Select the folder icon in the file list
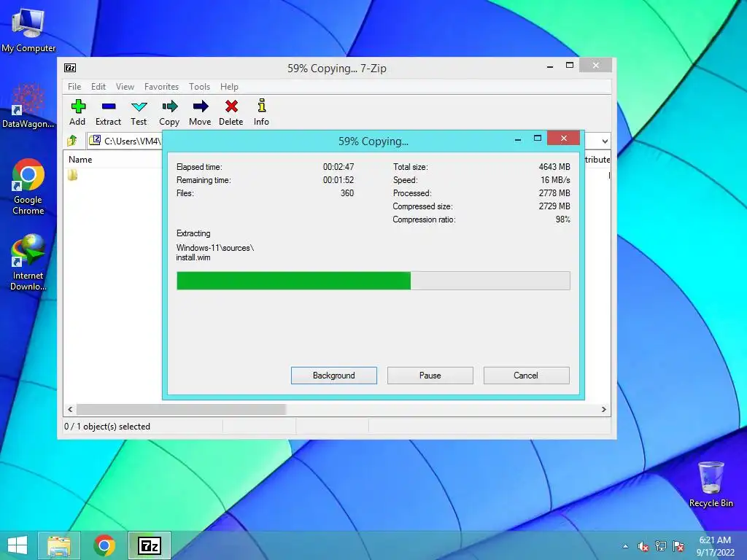Image resolution: width=747 pixels, height=560 pixels. pyautogui.click(x=72, y=175)
